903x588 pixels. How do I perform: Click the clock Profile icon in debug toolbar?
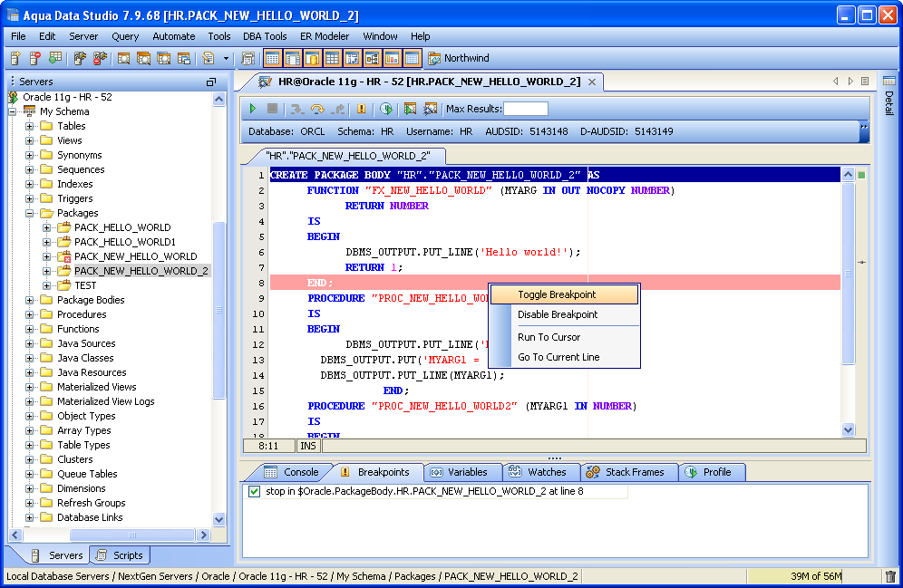point(385,109)
